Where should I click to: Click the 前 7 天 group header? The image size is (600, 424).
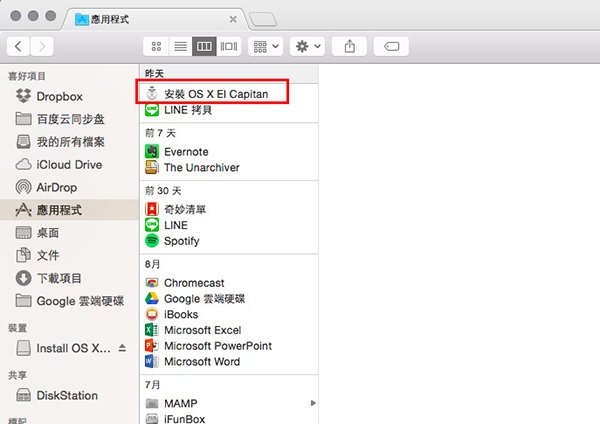[x=160, y=133]
